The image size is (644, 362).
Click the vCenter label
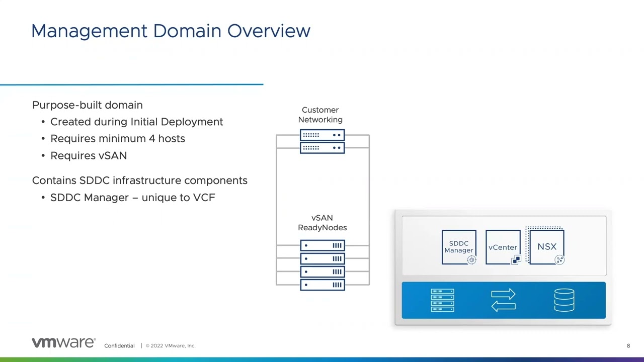(x=503, y=247)
